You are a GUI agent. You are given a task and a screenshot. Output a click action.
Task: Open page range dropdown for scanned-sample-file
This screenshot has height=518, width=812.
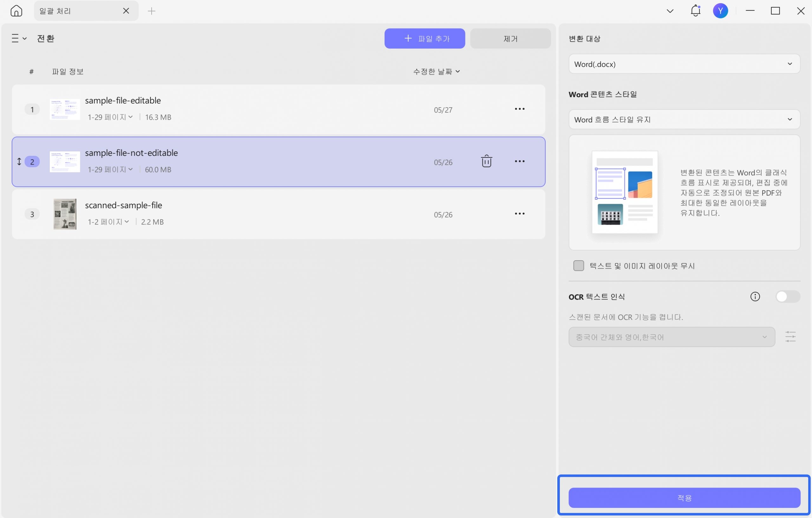click(x=108, y=222)
